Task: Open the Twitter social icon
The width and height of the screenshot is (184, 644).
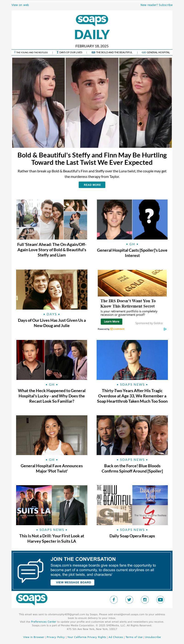Action: pos(129,599)
